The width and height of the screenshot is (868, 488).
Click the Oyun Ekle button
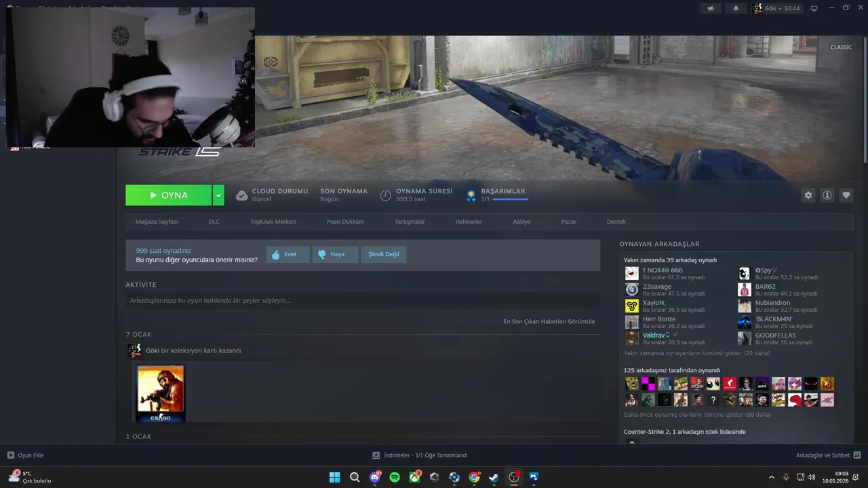pyautogui.click(x=25, y=455)
